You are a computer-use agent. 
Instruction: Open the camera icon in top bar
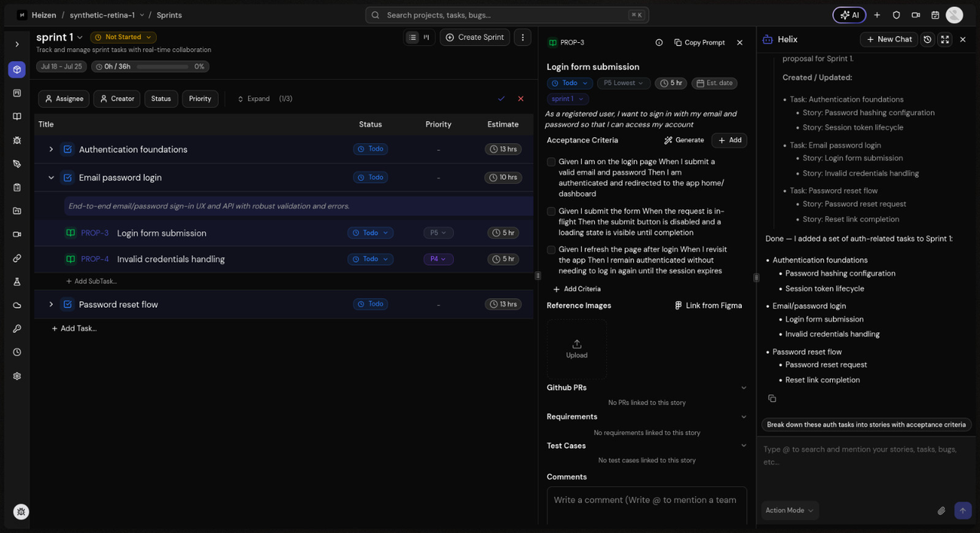[x=916, y=15]
